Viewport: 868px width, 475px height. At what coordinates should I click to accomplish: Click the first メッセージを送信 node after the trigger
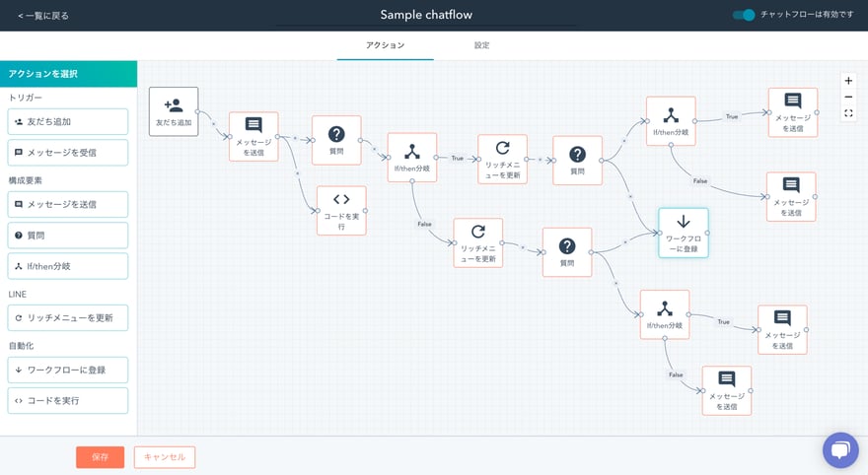[253, 136]
